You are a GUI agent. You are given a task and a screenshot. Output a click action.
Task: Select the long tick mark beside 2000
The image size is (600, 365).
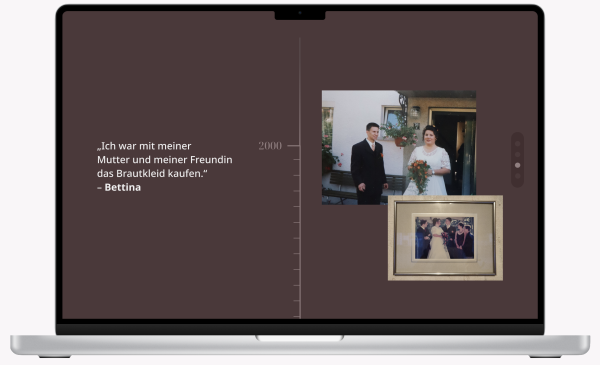293,146
